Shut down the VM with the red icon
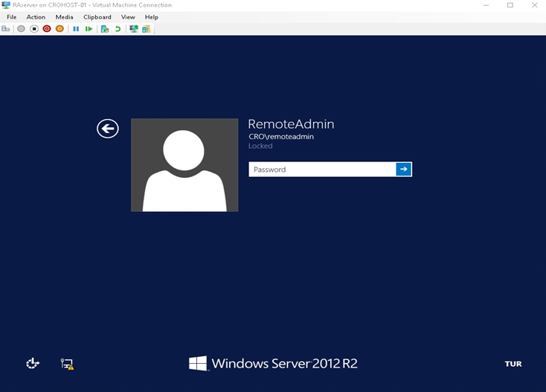This screenshot has height=392, width=546. coord(47,29)
